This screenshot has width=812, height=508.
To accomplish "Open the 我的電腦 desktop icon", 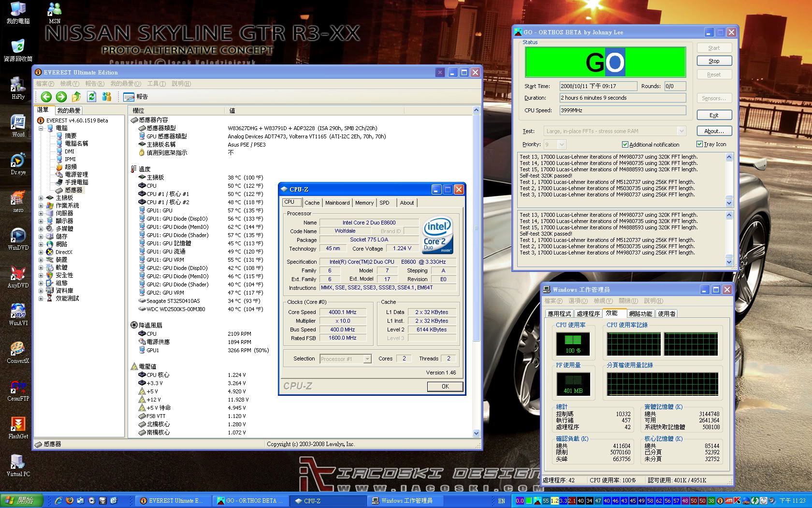I will click(18, 13).
